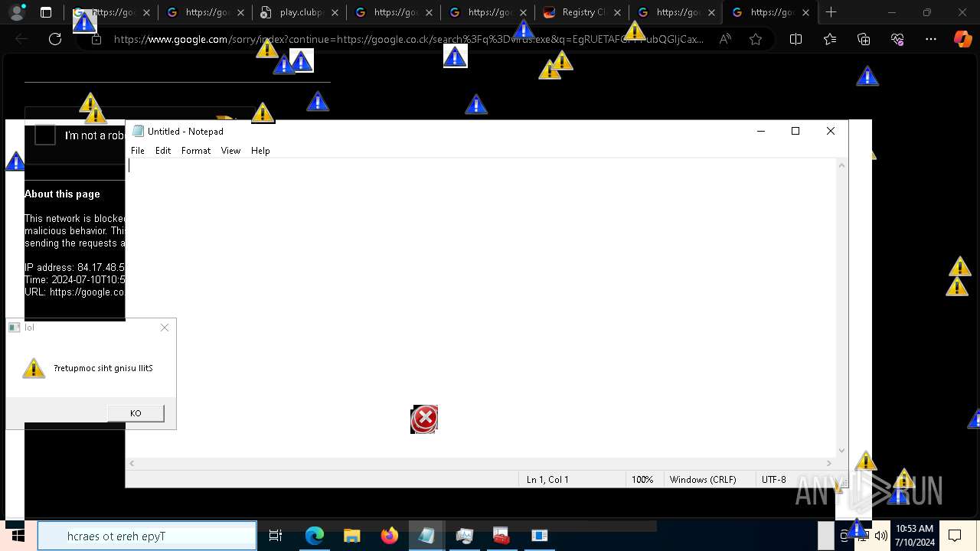Reload the page with the refresh icon
Screen dimensions: 980x551
55,39
